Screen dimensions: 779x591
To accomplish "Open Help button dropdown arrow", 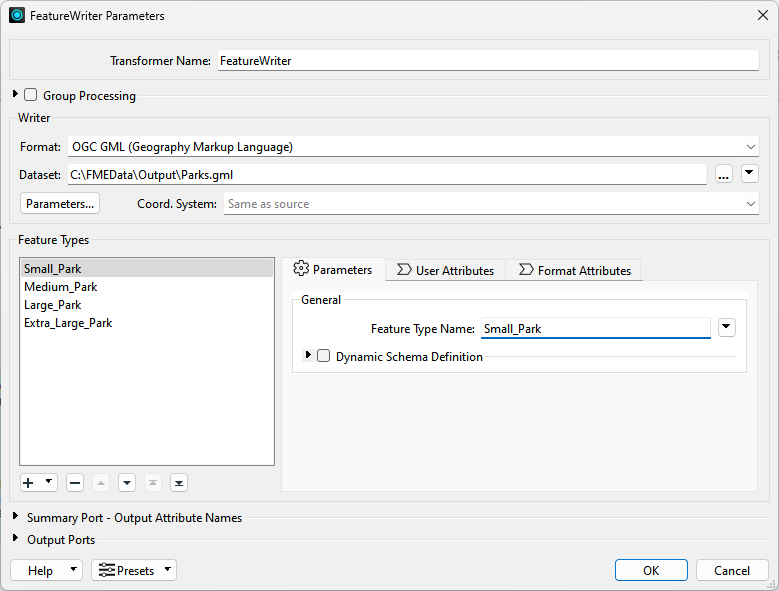I will 74,569.
